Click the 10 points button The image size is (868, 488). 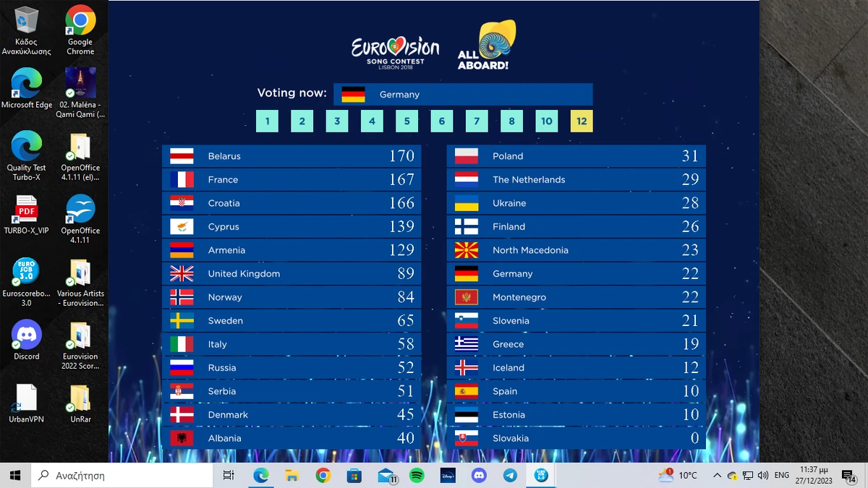(x=547, y=121)
